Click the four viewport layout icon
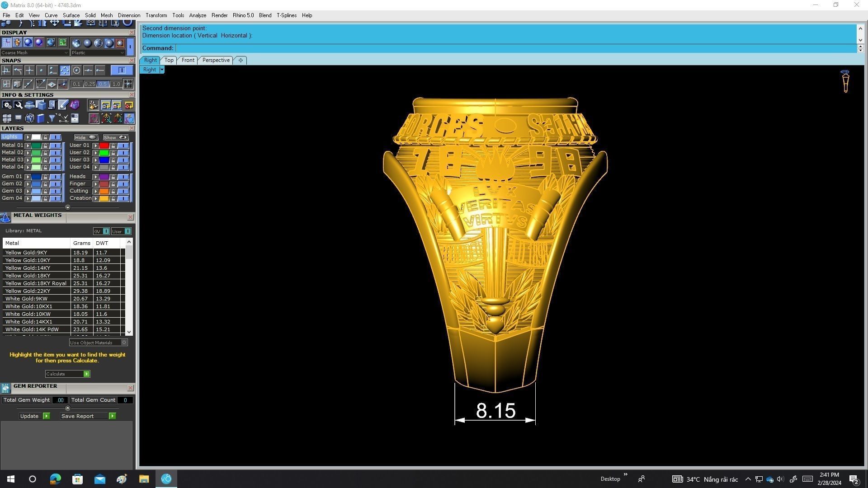The image size is (868, 488). click(x=7, y=118)
